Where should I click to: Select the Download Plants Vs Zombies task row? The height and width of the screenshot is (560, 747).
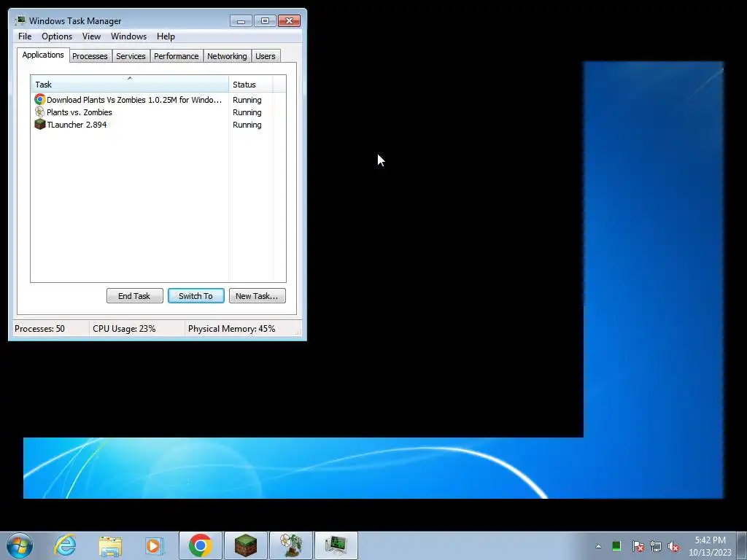tap(158, 99)
